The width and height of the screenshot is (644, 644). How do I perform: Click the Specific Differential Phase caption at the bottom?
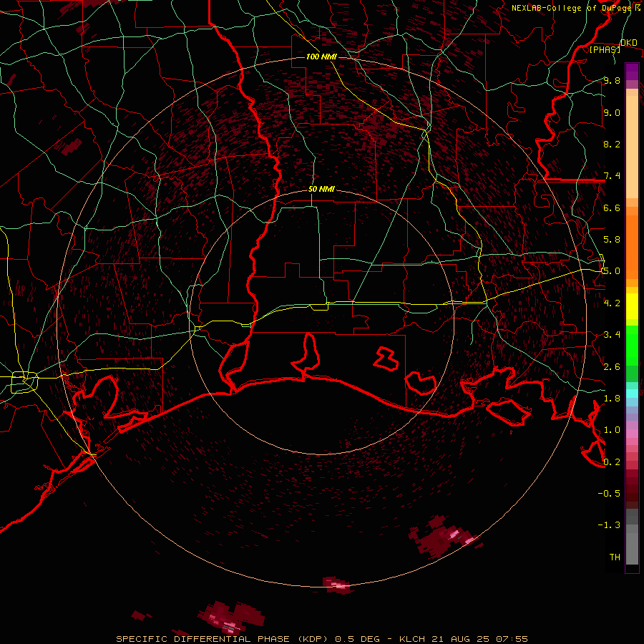(322, 639)
